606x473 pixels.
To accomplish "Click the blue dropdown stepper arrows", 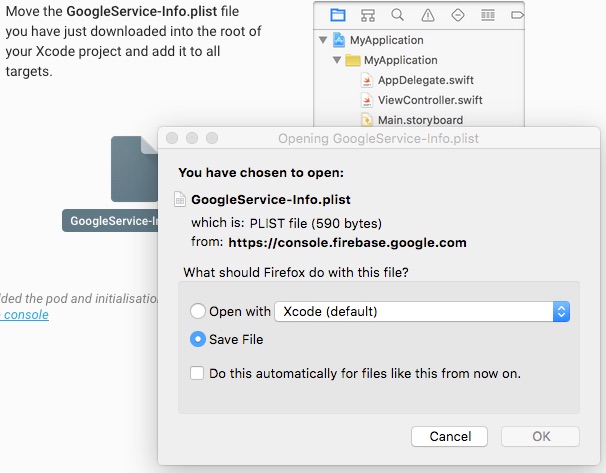I will point(561,311).
